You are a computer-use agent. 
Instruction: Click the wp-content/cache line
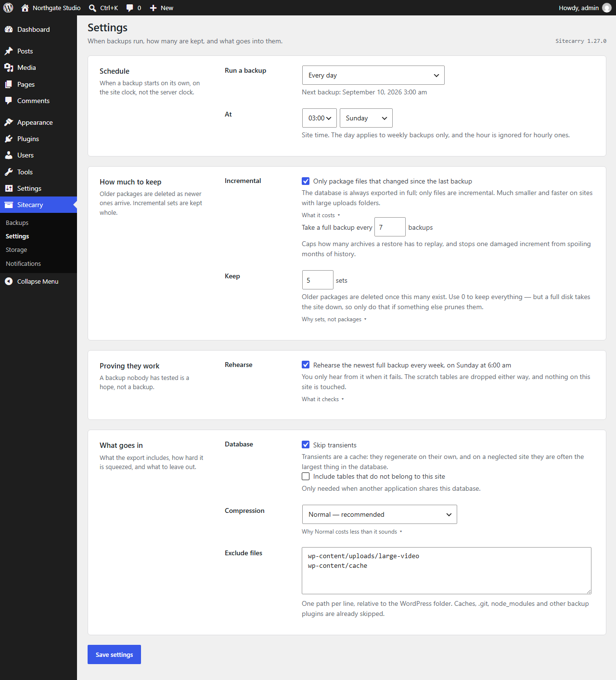[337, 566]
